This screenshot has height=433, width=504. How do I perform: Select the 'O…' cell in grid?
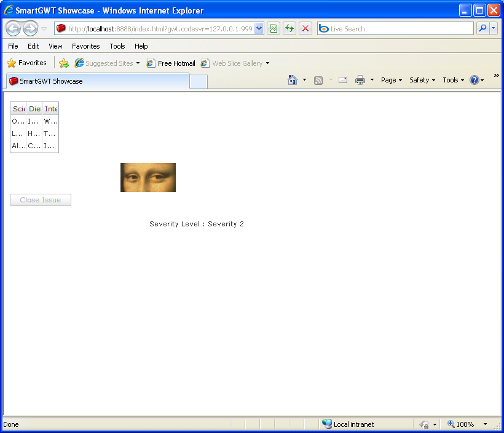18,121
